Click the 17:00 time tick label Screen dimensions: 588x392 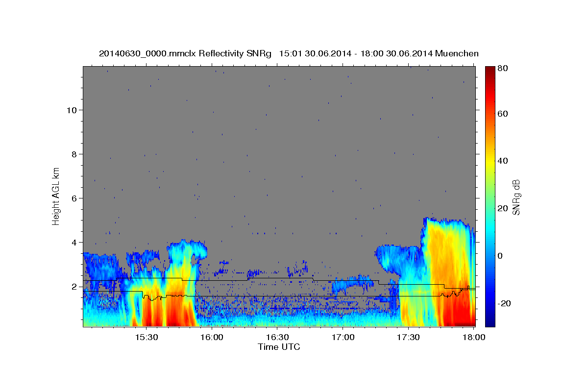tap(343, 337)
